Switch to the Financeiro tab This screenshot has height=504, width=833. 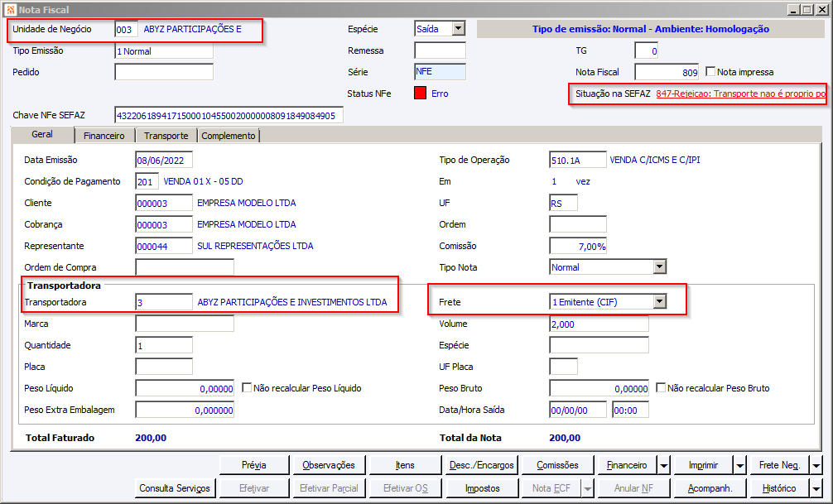pos(104,136)
